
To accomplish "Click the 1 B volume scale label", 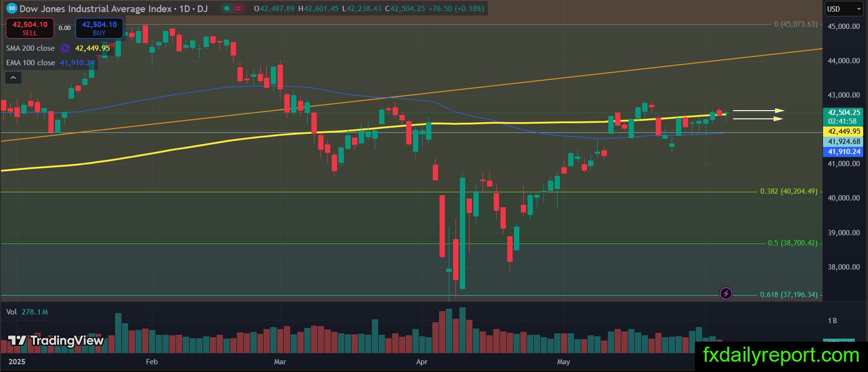I will [832, 321].
